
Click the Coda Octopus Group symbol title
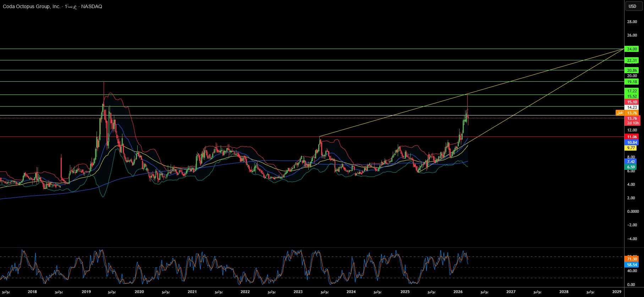32,6
